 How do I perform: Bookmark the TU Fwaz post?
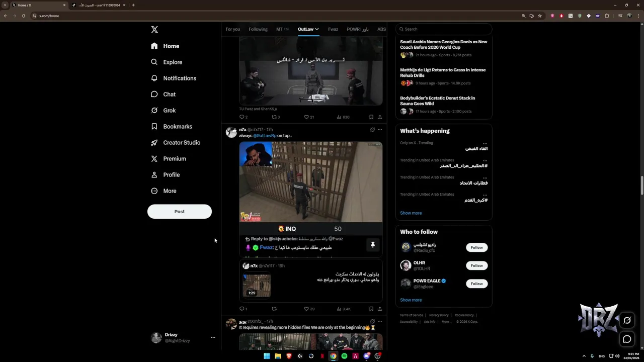tap(371, 117)
